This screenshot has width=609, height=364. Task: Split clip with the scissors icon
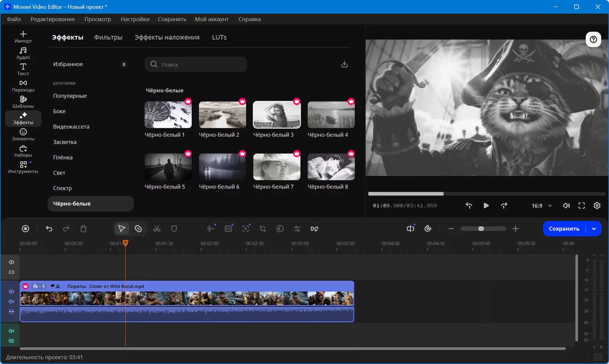157,229
